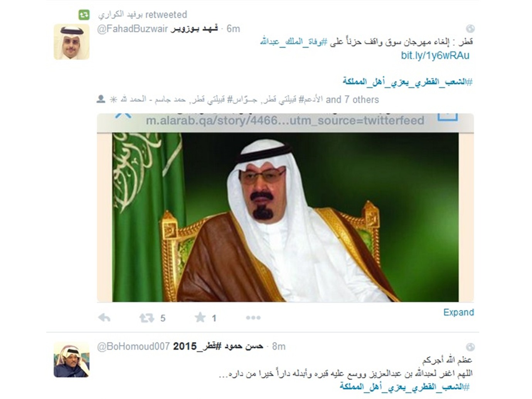The image size is (532, 399).
Task: Open the bit.ly/1y6wRAu link
Action: click(435, 55)
